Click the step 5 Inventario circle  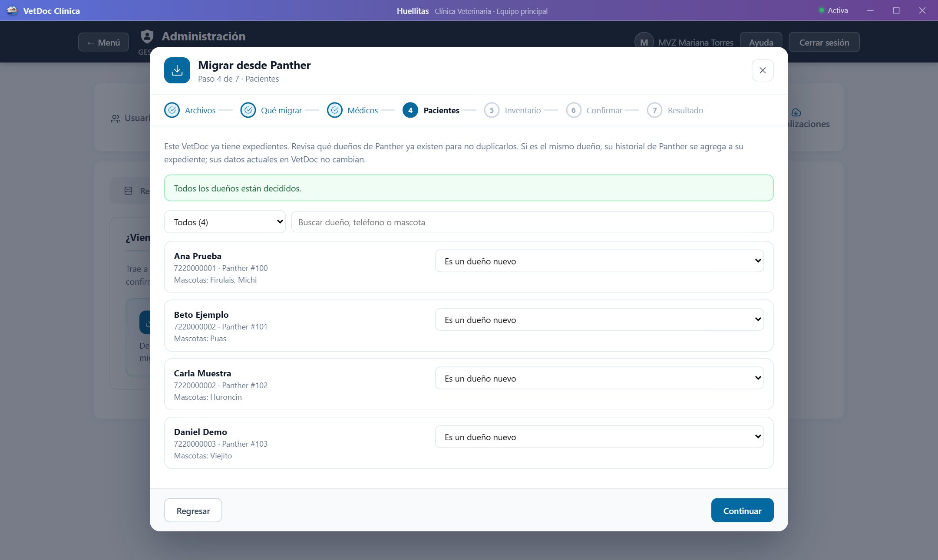492,110
